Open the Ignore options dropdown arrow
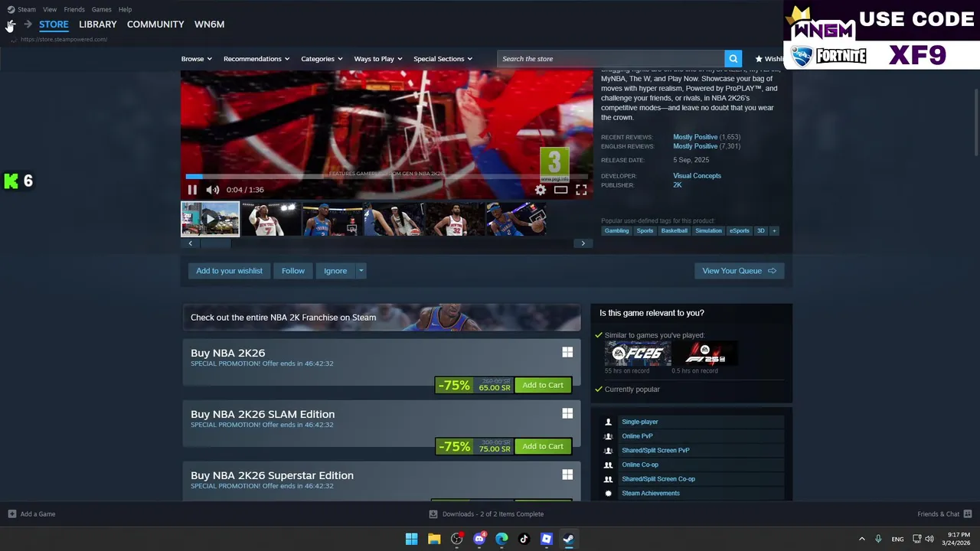980x551 pixels. click(x=361, y=271)
